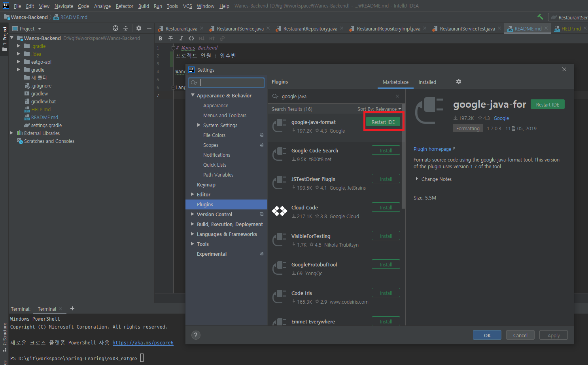This screenshot has height=365, width=588.
Task: Click Restart IDE in plugin detail pane
Action: pos(548,105)
